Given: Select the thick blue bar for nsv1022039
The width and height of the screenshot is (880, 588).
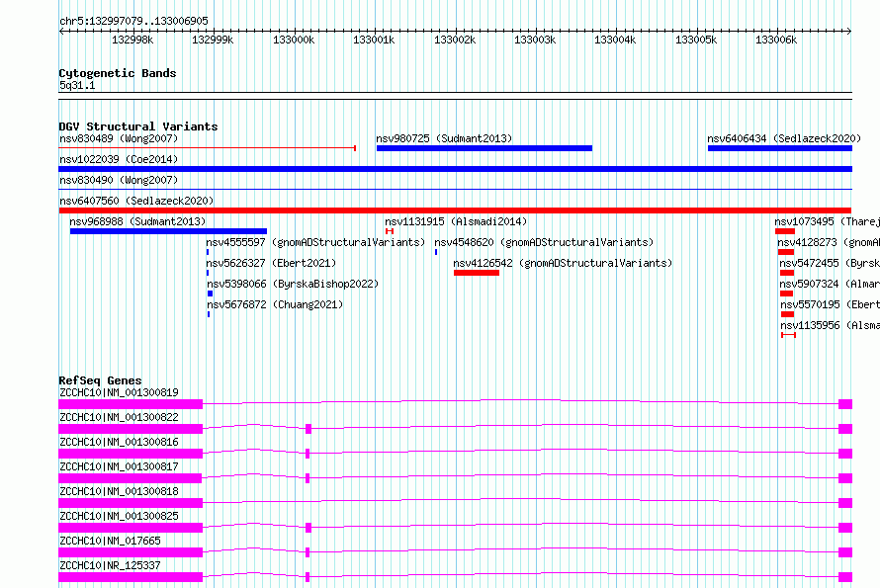Looking at the screenshot, I should pyautogui.click(x=455, y=169).
